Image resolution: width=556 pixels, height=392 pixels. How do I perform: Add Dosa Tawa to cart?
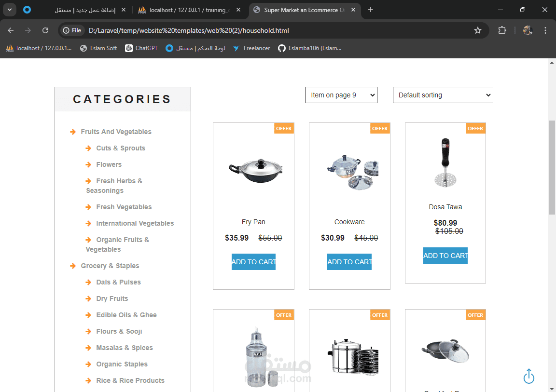(x=445, y=256)
